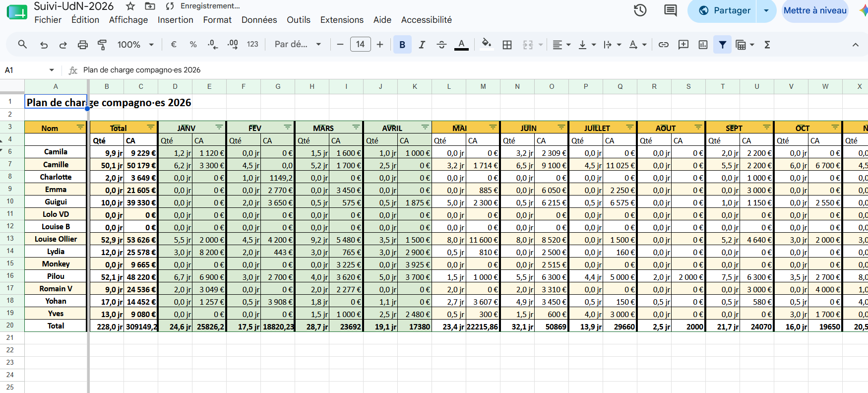The width and height of the screenshot is (868, 393).
Task: Increase font size with plus
Action: click(380, 45)
